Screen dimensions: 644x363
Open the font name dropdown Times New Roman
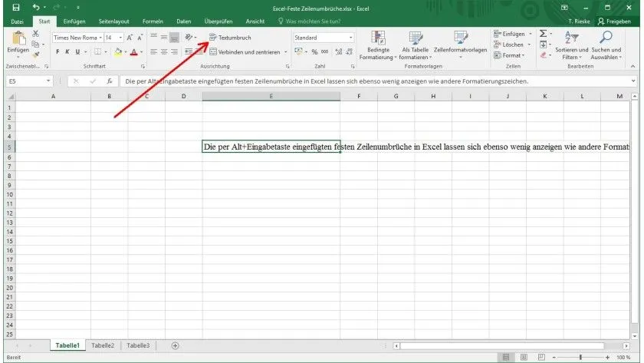(100, 38)
